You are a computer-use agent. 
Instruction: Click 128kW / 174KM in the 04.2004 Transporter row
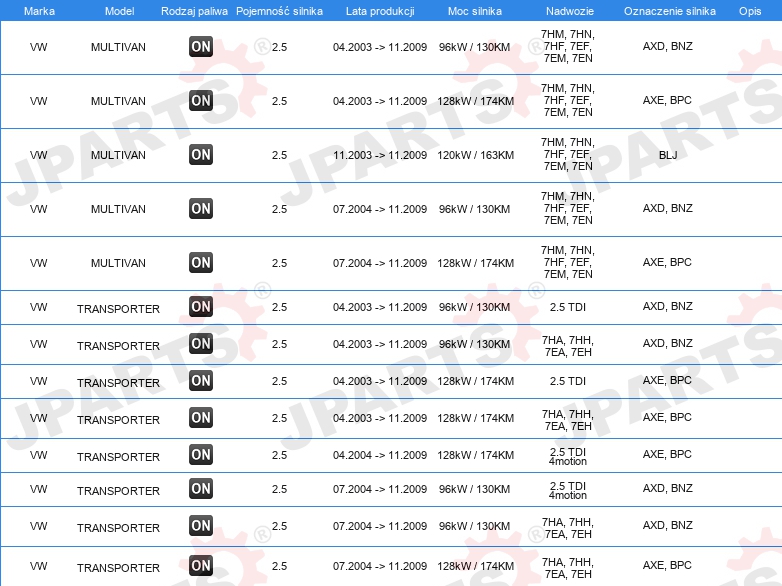pos(476,455)
